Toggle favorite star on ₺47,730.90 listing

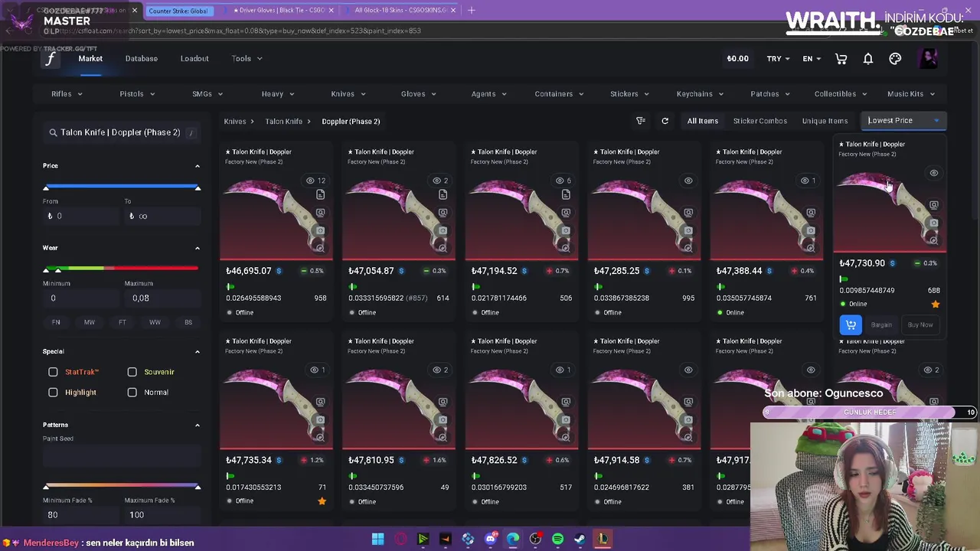pyautogui.click(x=935, y=304)
